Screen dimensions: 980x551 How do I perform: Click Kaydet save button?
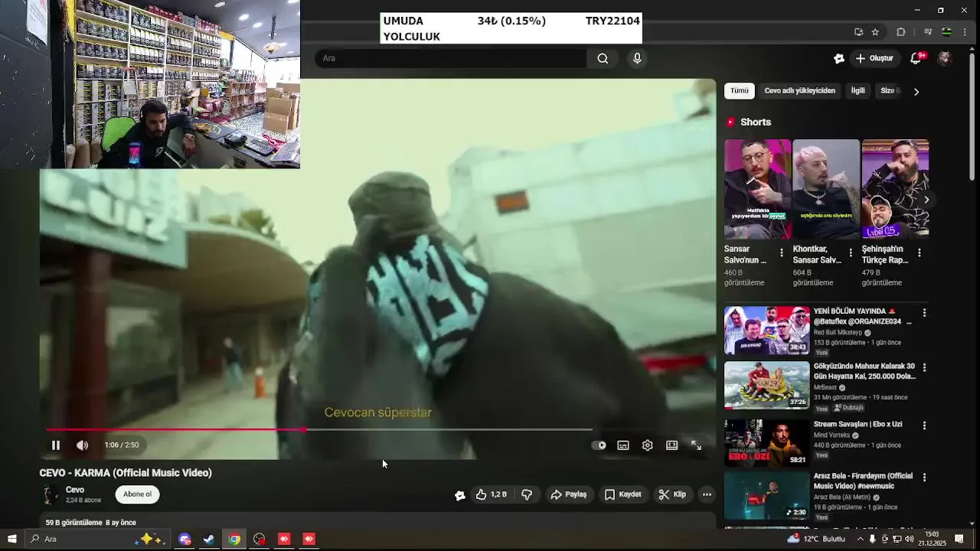(x=622, y=494)
